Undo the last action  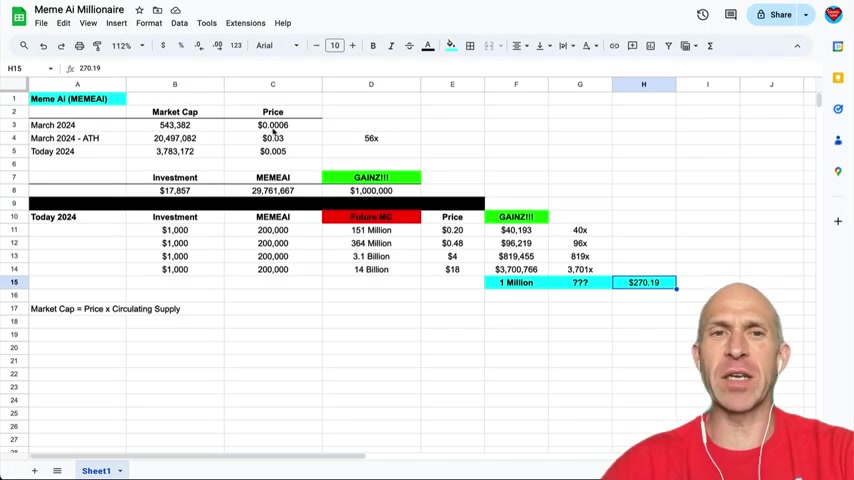[43, 46]
